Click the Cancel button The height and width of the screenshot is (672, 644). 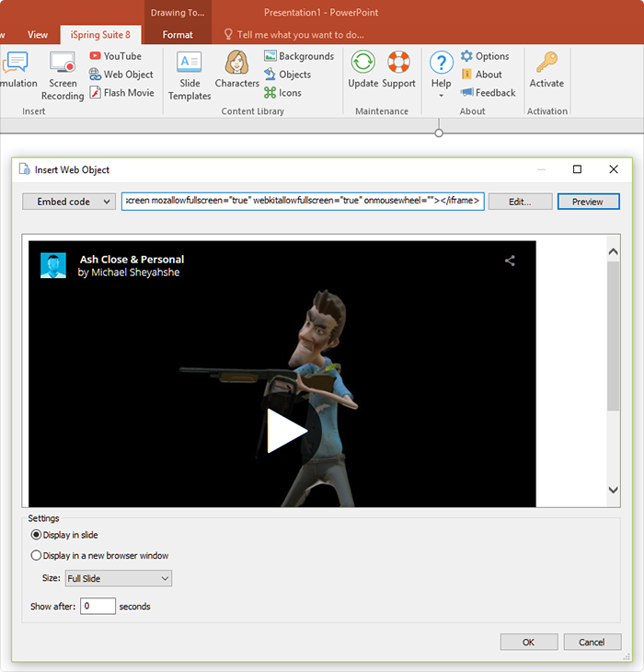click(x=592, y=642)
